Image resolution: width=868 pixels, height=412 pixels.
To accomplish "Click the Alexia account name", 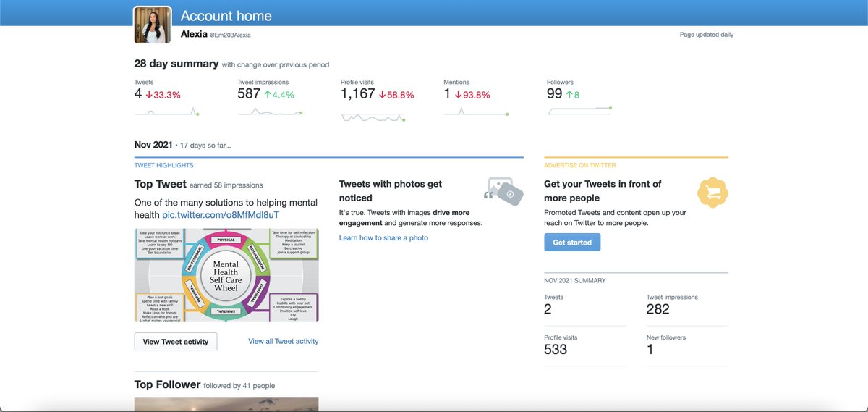I will 195,34.
